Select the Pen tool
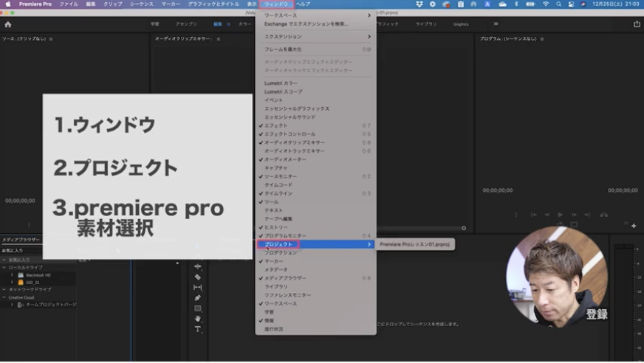The height and width of the screenshot is (363, 644). point(197,298)
